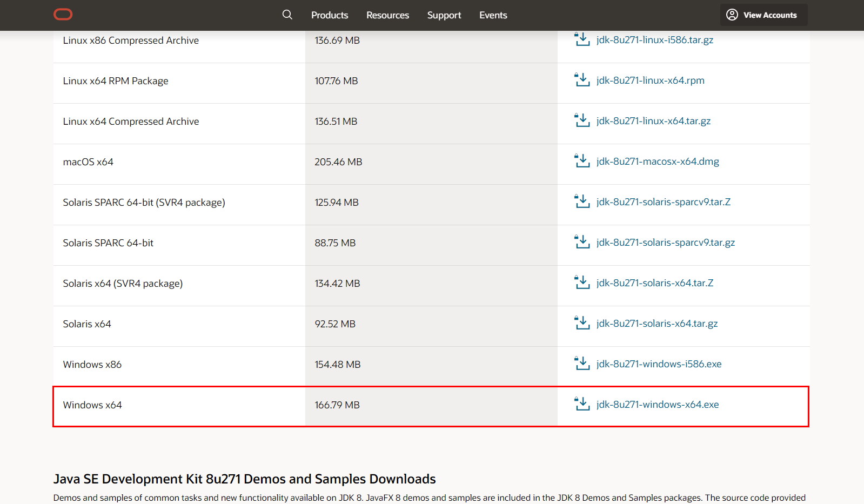Download jdk-8u271-linux-x64.rpm link
Screen dimensions: 864x504
click(x=651, y=80)
